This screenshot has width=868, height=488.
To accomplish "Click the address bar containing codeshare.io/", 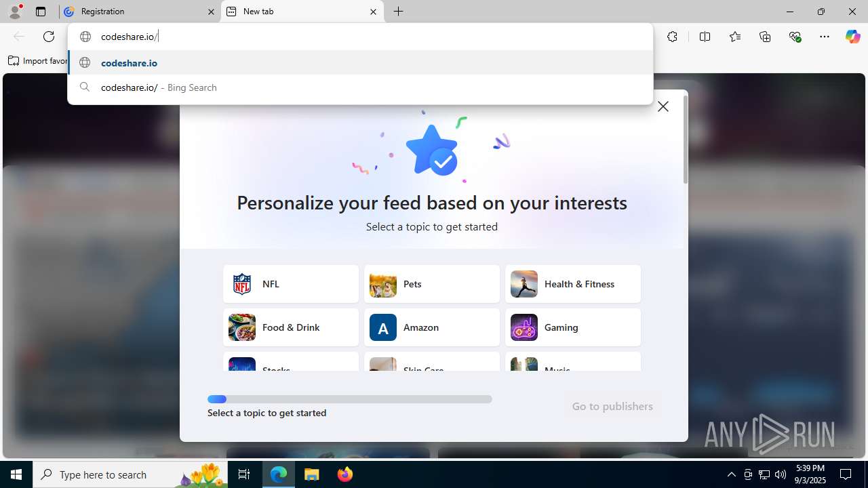I will [360, 37].
